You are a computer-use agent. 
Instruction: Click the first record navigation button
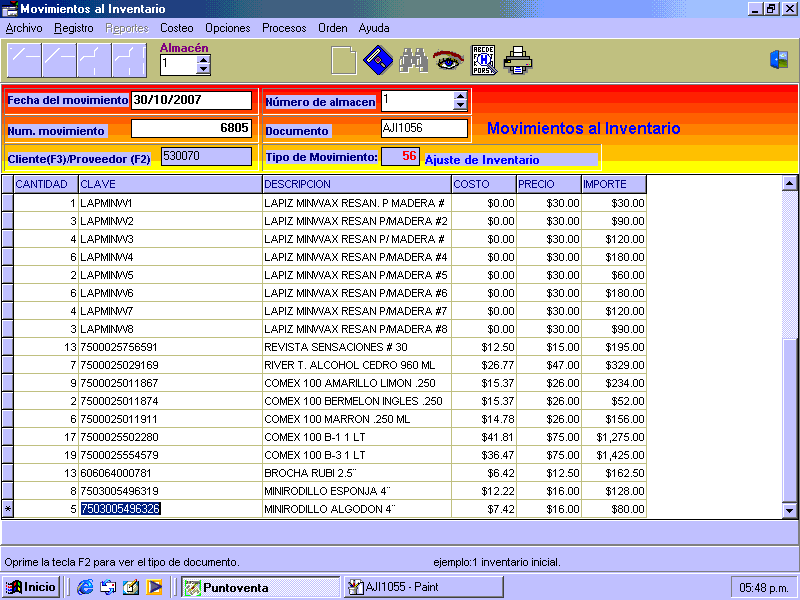[24, 61]
